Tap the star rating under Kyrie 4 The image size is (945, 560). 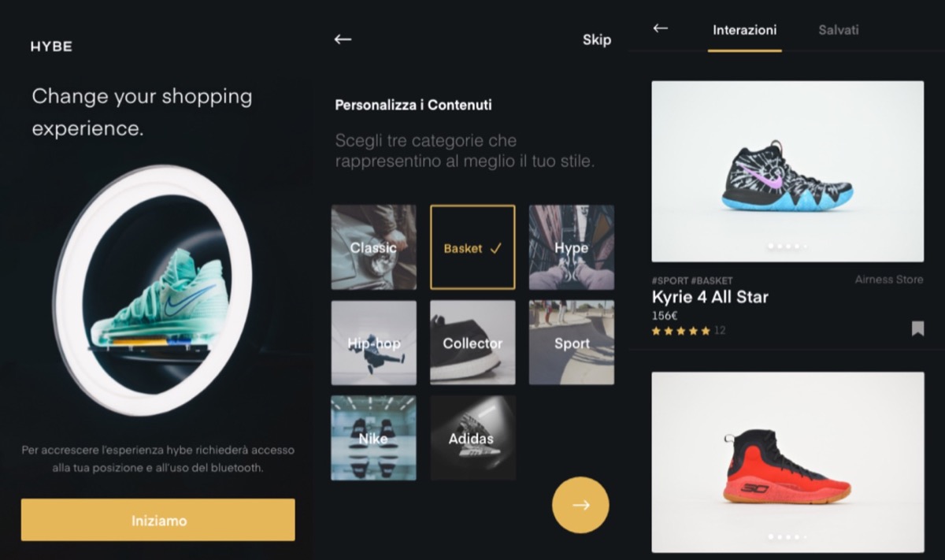coord(681,331)
